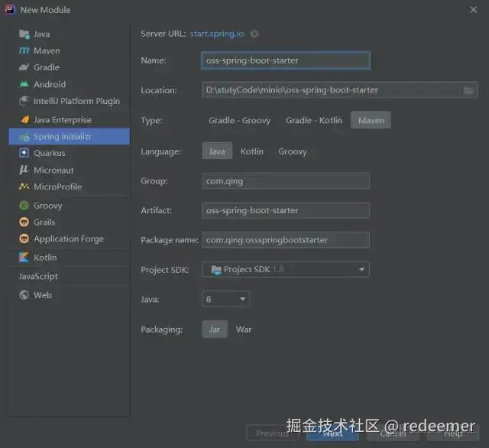This screenshot has height=448, width=489.
Task: Close the New Module dialog
Action: tap(473, 10)
